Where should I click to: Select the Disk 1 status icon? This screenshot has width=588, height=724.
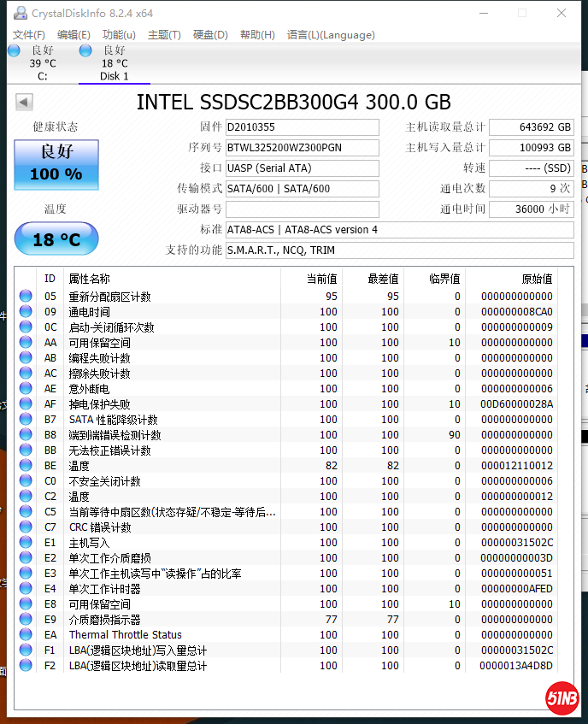(x=85, y=51)
